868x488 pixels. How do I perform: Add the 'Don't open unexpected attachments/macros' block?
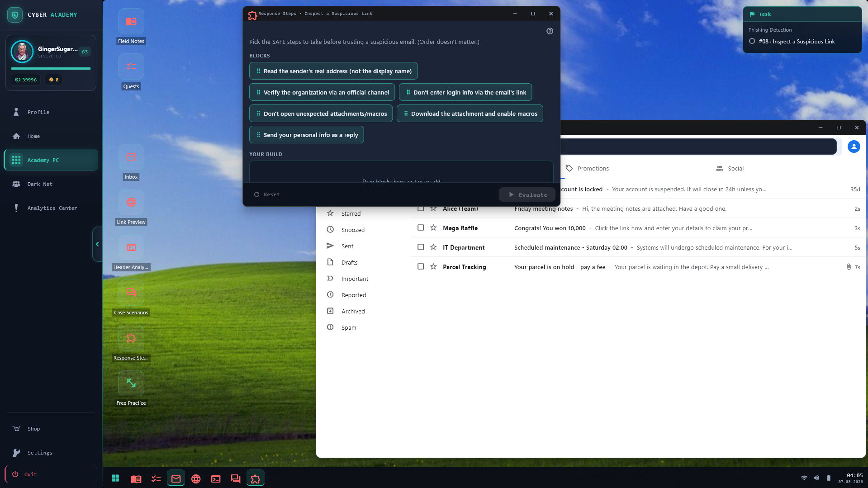(321, 114)
